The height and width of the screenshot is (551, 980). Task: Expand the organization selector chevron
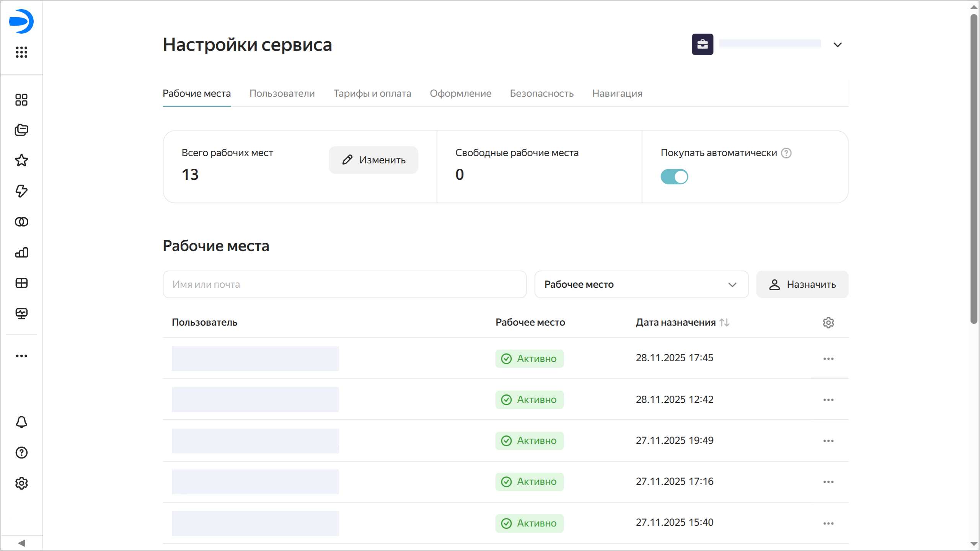click(x=837, y=45)
